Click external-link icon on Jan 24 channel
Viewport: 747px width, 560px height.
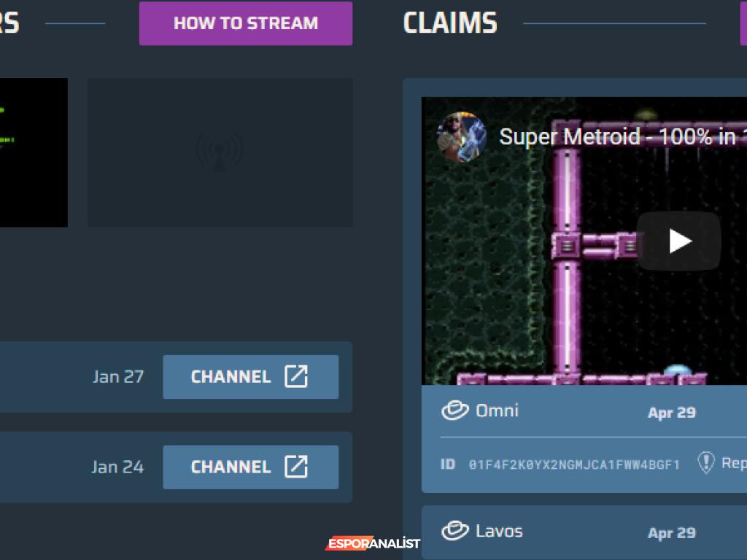[x=296, y=467]
